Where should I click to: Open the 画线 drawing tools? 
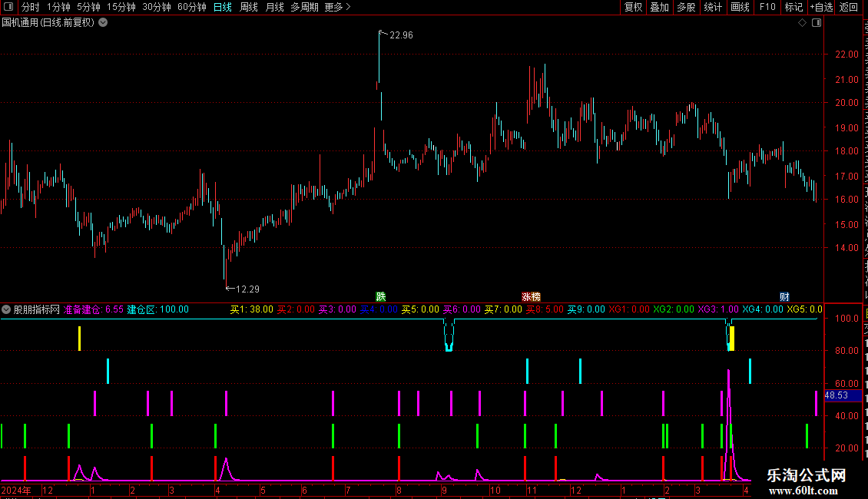point(740,7)
